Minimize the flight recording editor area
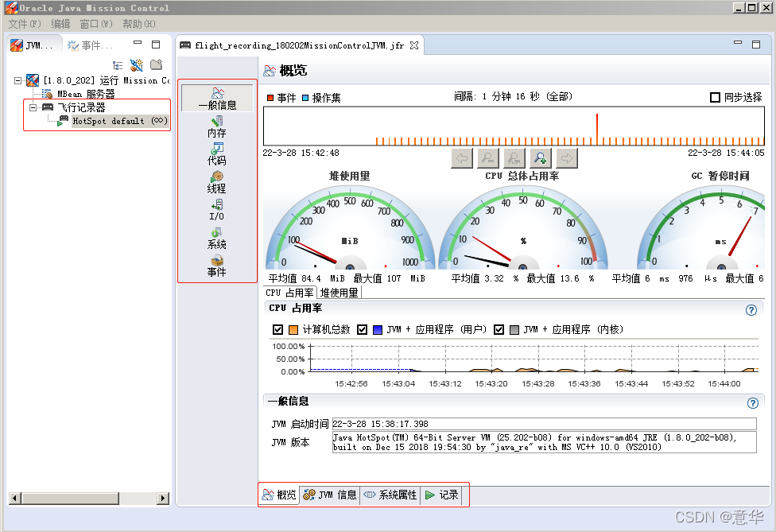The width and height of the screenshot is (776, 532). pos(738,43)
